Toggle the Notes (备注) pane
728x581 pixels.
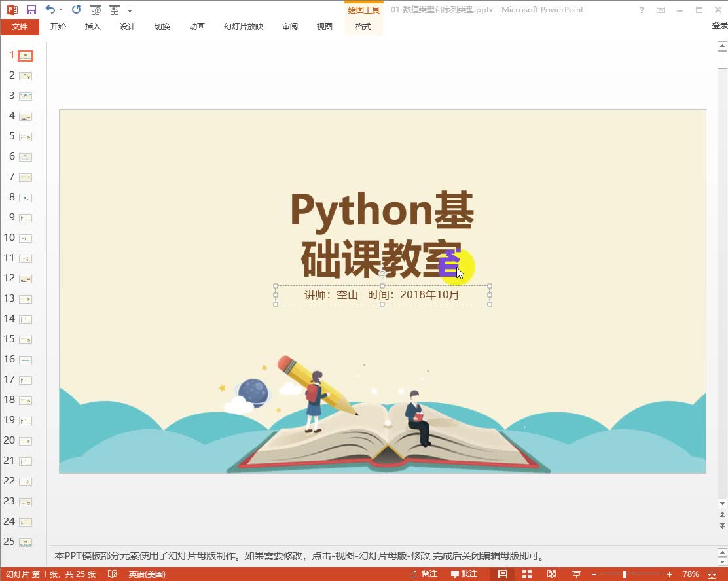tap(424, 574)
